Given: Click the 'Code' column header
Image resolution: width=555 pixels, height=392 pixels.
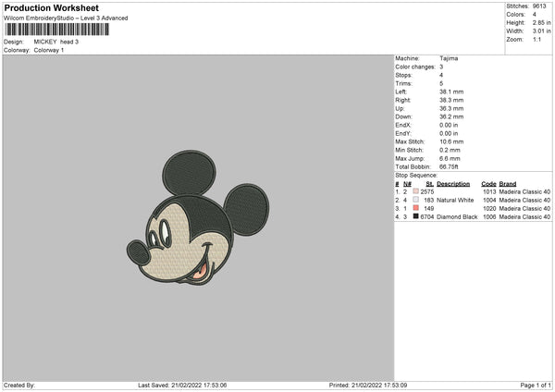Looking at the screenshot, I should 488,184.
